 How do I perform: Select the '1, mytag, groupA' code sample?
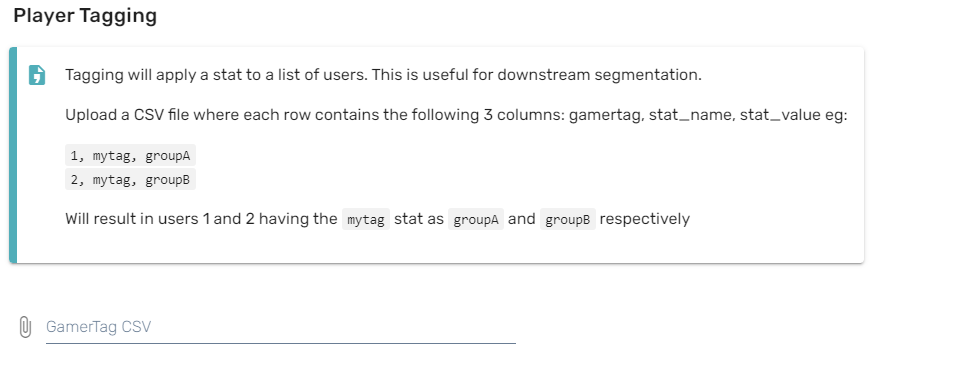pos(130,156)
